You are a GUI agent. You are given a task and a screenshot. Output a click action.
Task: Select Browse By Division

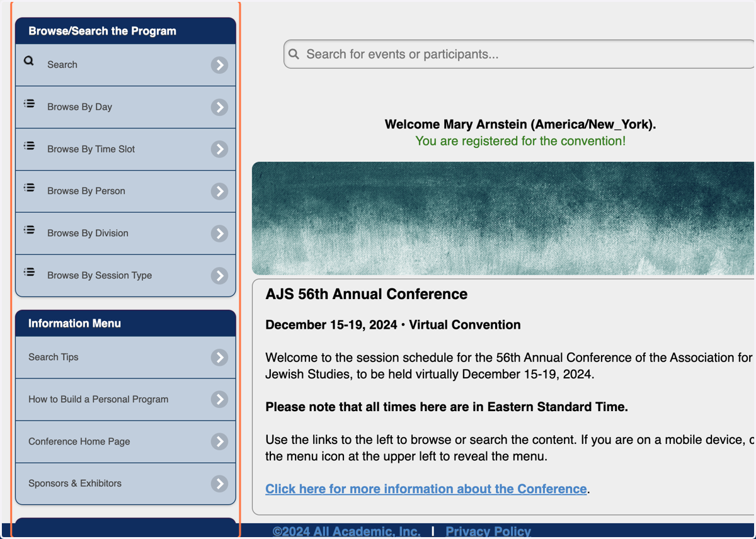pyautogui.click(x=125, y=234)
